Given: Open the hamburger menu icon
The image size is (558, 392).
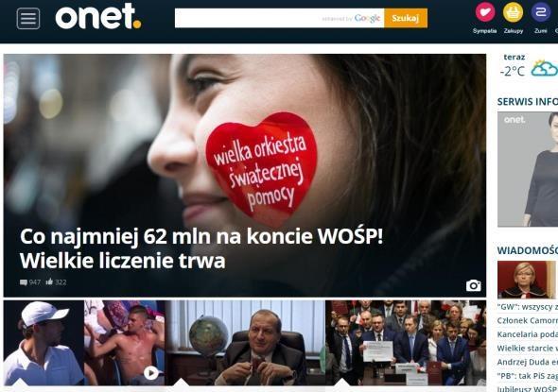Looking at the screenshot, I should (28, 18).
